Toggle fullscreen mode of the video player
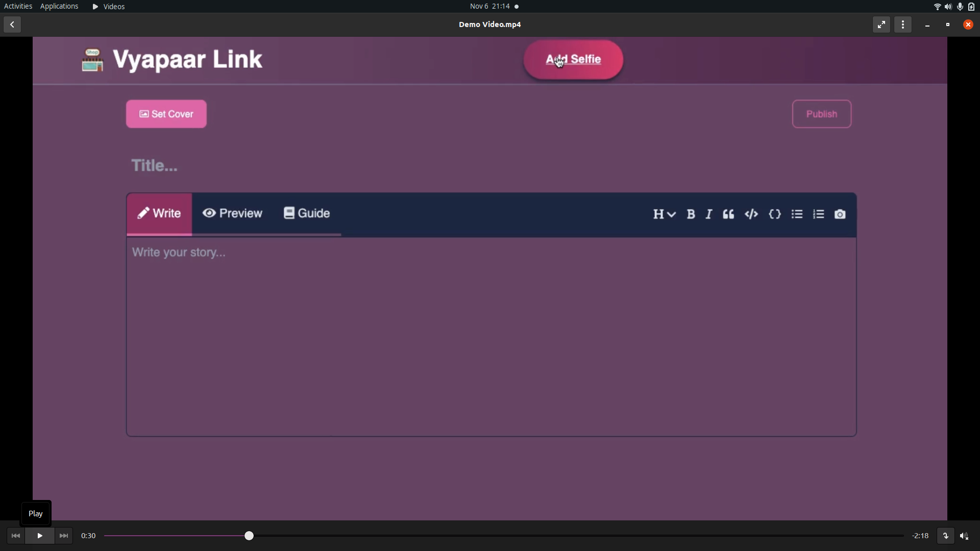 click(x=881, y=25)
